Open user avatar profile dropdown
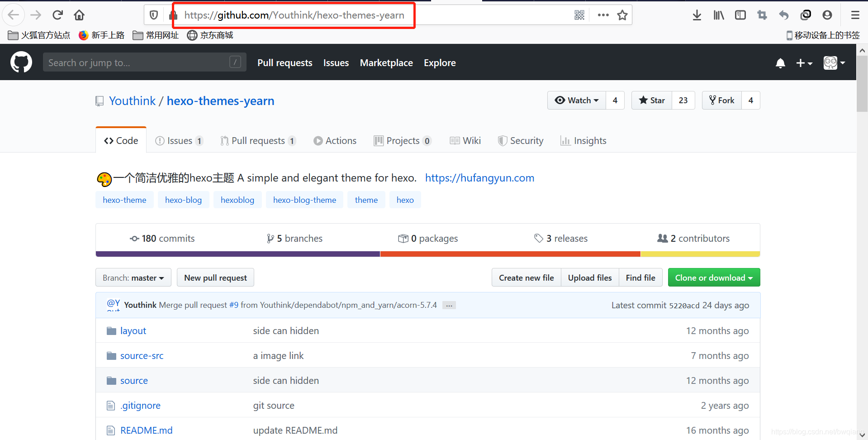The width and height of the screenshot is (868, 440). point(834,63)
